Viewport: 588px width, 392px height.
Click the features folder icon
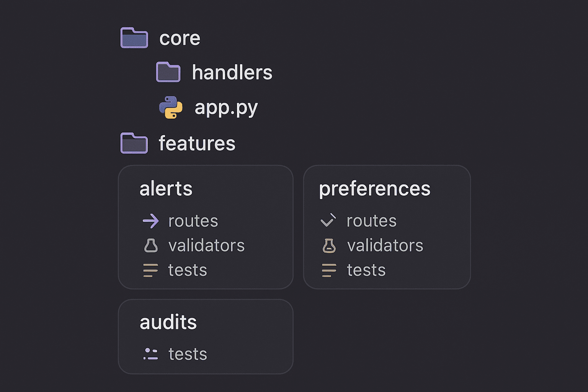(134, 143)
